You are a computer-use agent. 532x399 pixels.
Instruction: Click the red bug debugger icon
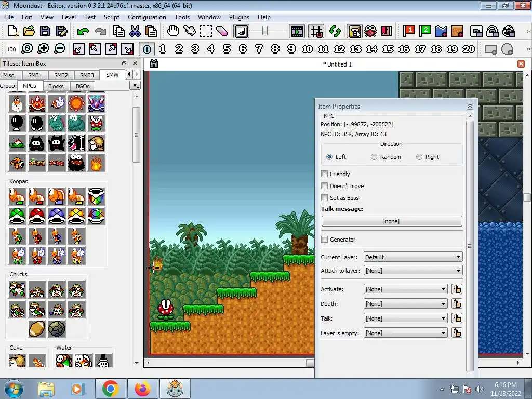point(370,31)
